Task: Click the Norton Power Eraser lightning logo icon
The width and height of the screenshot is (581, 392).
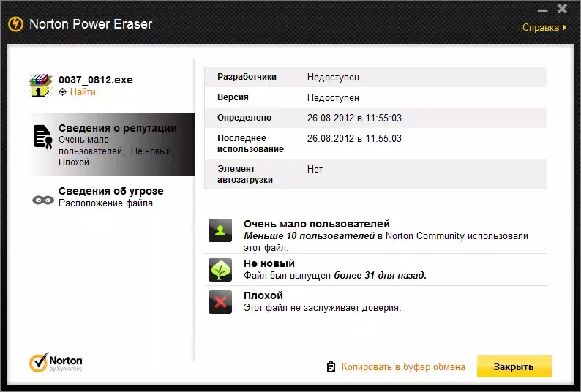Action: (x=15, y=24)
